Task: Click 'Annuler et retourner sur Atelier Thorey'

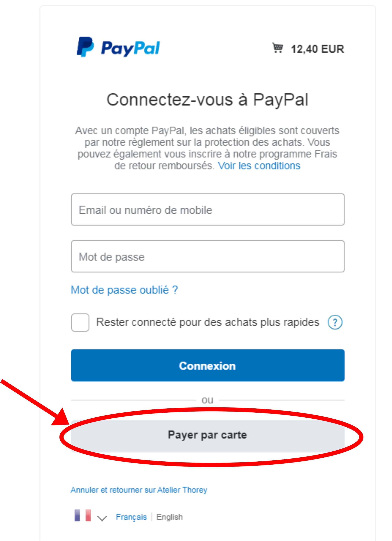Action: (x=139, y=490)
